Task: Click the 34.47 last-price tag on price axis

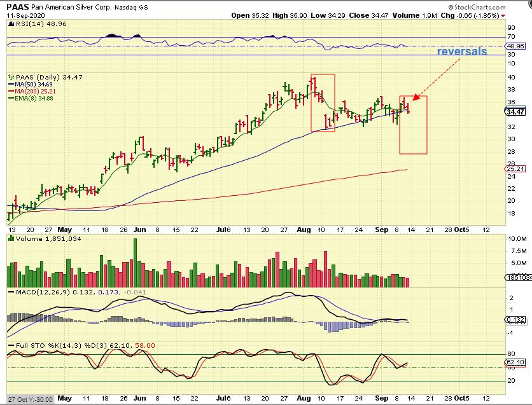Action: tap(515, 112)
